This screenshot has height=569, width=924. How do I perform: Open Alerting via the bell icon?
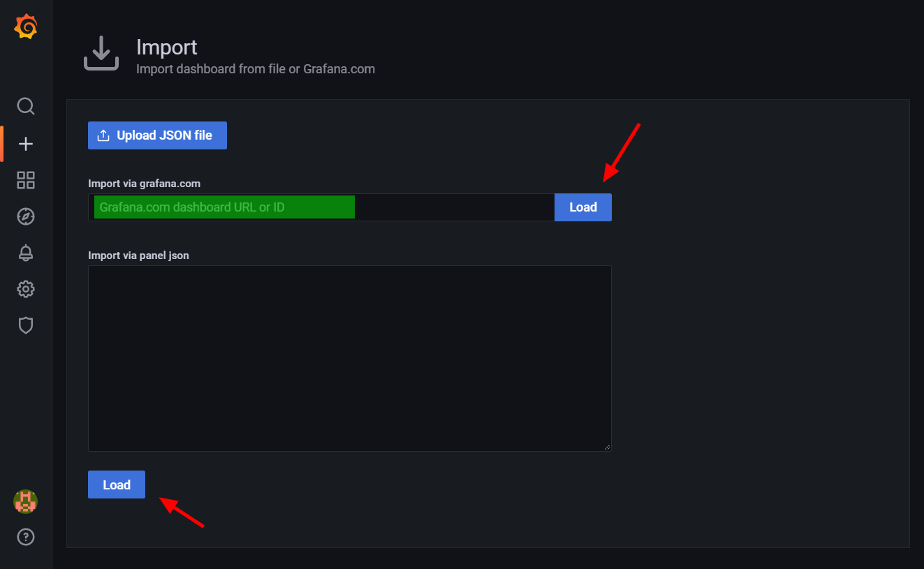[x=26, y=253]
